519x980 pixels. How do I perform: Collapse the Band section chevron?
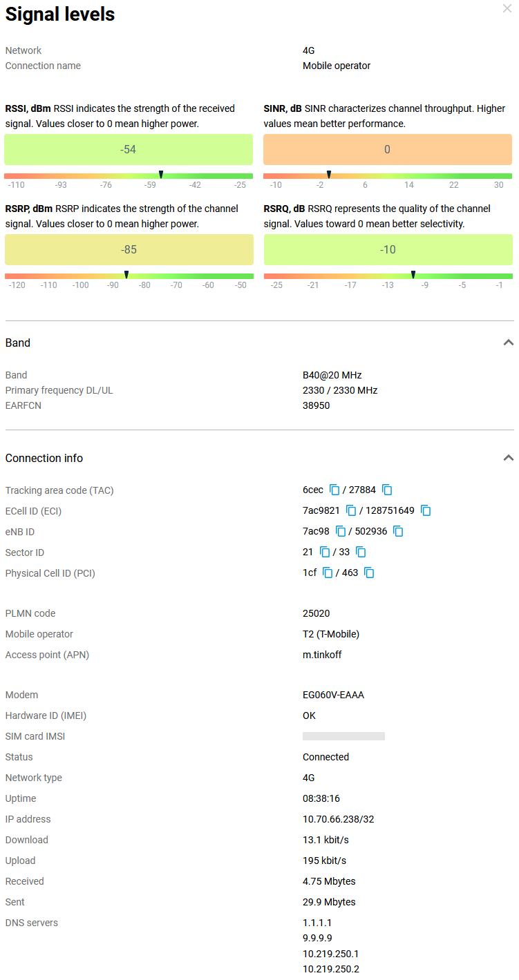pyautogui.click(x=509, y=343)
